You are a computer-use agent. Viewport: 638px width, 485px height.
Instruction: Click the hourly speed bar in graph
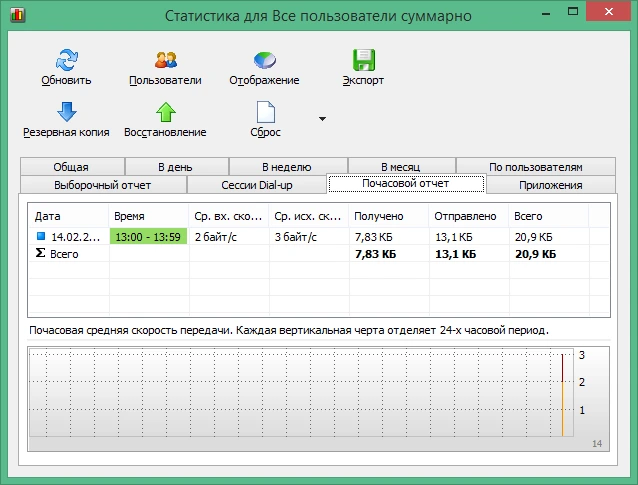[563, 395]
